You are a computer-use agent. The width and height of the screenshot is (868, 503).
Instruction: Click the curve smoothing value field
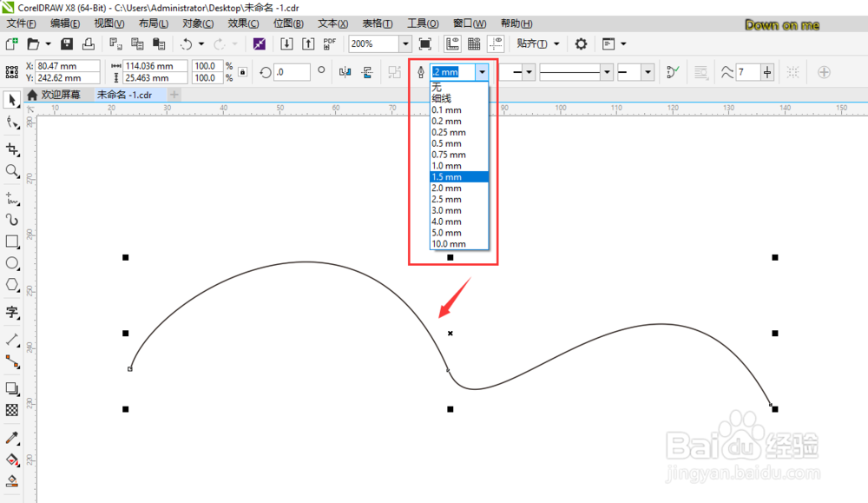(x=749, y=72)
